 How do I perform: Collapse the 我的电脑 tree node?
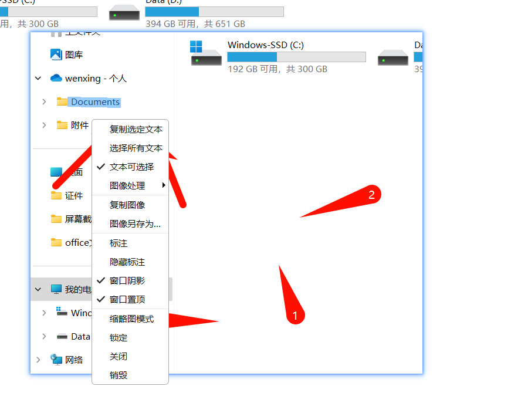[38, 289]
